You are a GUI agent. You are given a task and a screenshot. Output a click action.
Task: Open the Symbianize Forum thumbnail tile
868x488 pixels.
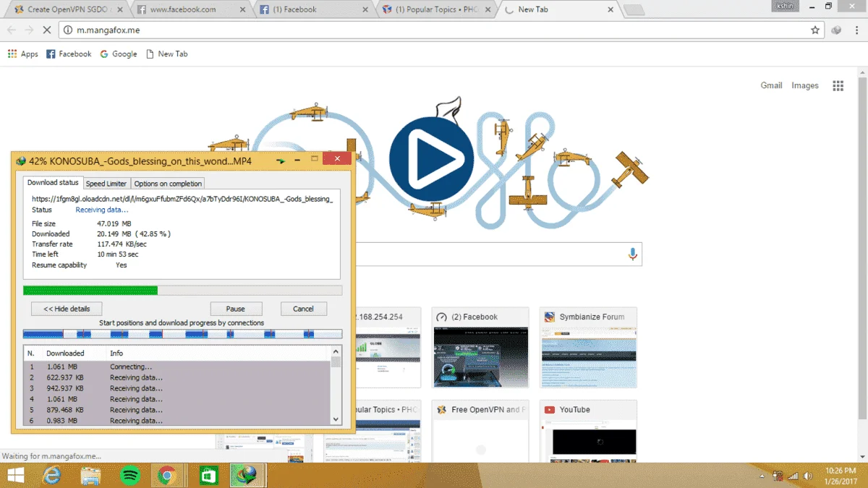pos(588,348)
